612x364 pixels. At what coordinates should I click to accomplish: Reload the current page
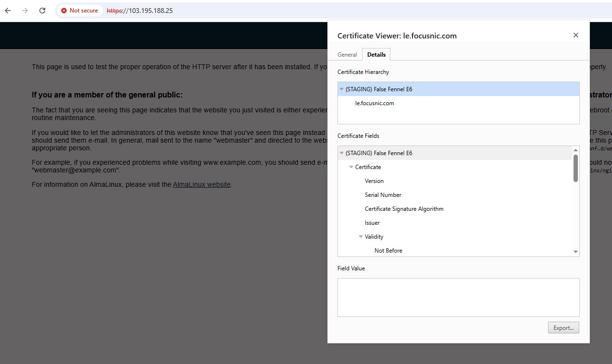pos(42,11)
